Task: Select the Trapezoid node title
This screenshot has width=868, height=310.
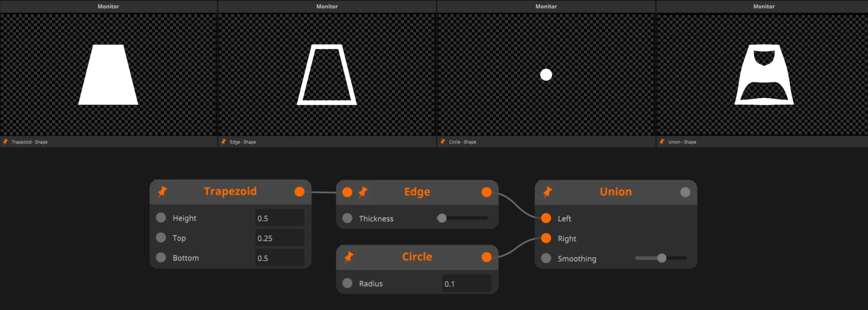Action: 230,191
